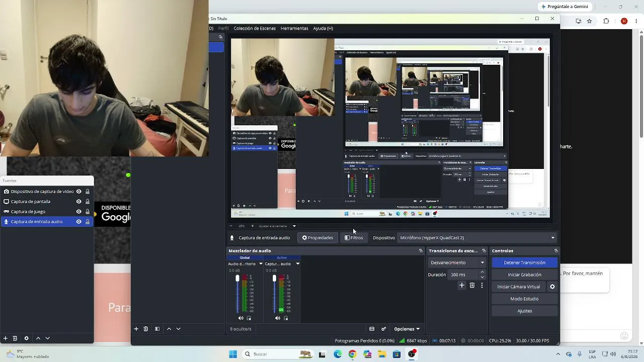Open monitoring headphone icon for Captura audio
Screen dimensions: 644x362
coord(286,318)
